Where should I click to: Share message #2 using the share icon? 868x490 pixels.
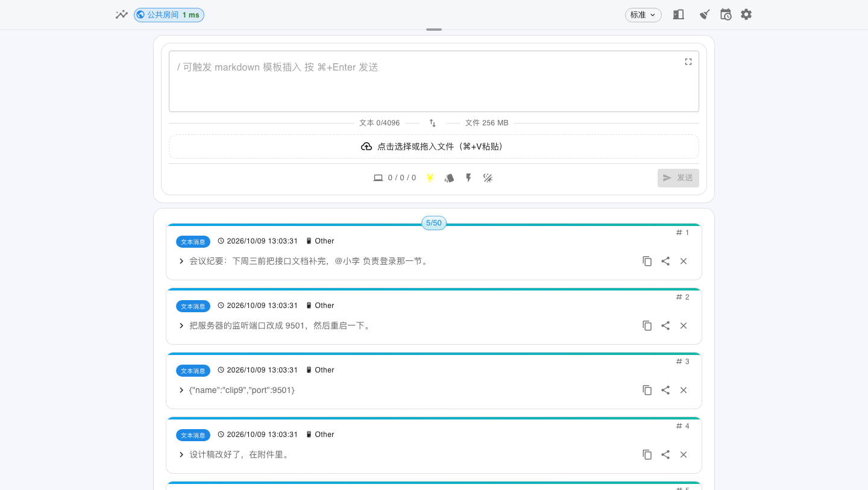point(665,325)
